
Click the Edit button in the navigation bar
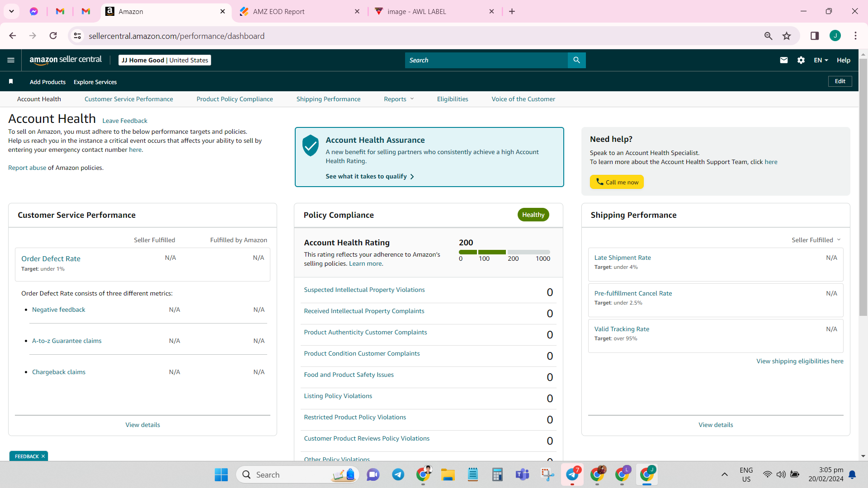(x=840, y=81)
